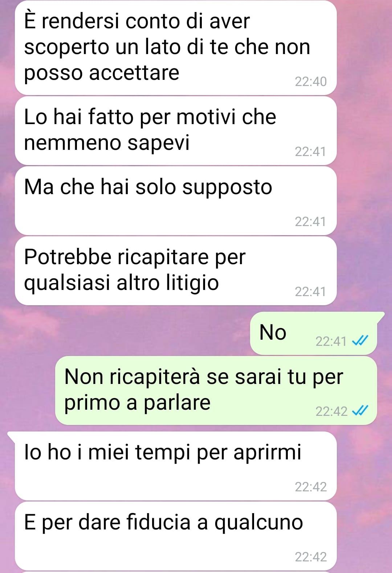Tap "Potrebbe ricapitare per qualsiasi altro litigio" bubble
Screen dimensions: 392x573
(x=176, y=271)
